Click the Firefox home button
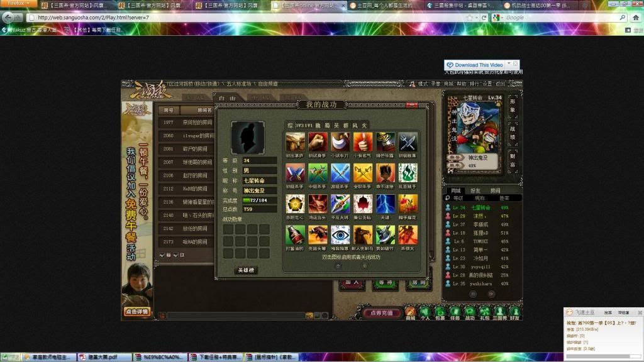The image size is (644, 362). pos(636,18)
